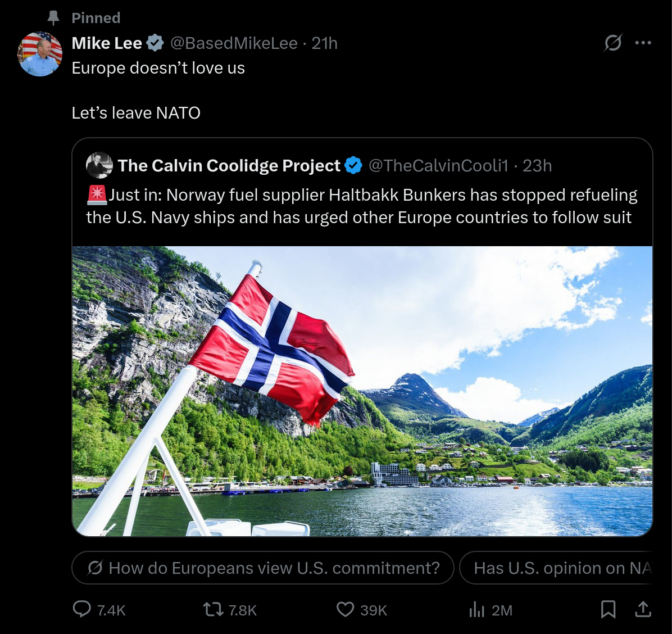Open The Calvin Coolidge Project quoted post name

point(229,166)
